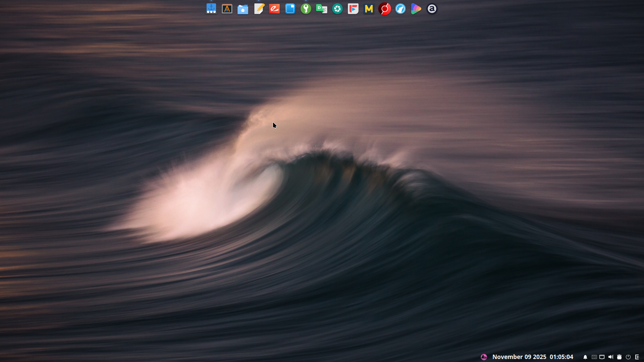Launch the green translator app icon
This screenshot has height=362, width=644.
point(321,9)
